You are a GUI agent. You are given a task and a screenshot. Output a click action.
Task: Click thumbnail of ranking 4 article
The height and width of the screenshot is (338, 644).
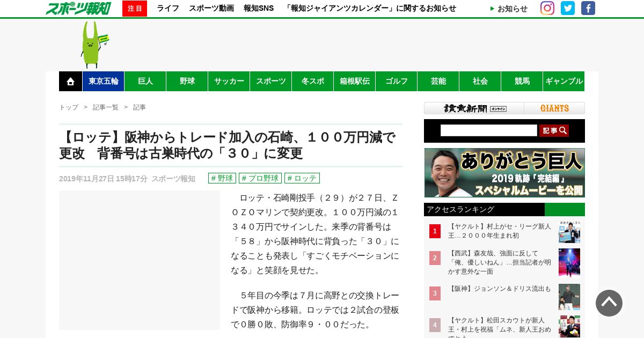569,327
